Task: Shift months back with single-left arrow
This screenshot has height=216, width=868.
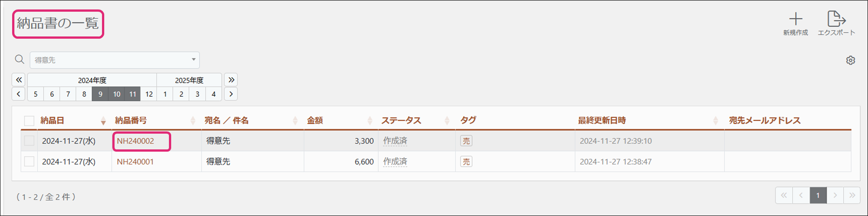Action: tap(18, 94)
